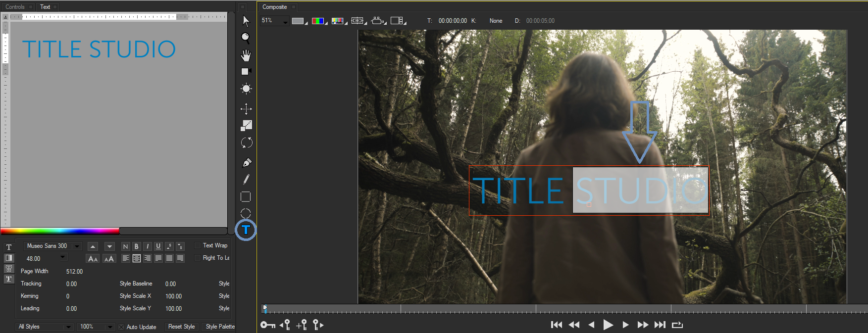Open the text style tab (top T icon)
The image size is (868, 333).
pos(9,247)
